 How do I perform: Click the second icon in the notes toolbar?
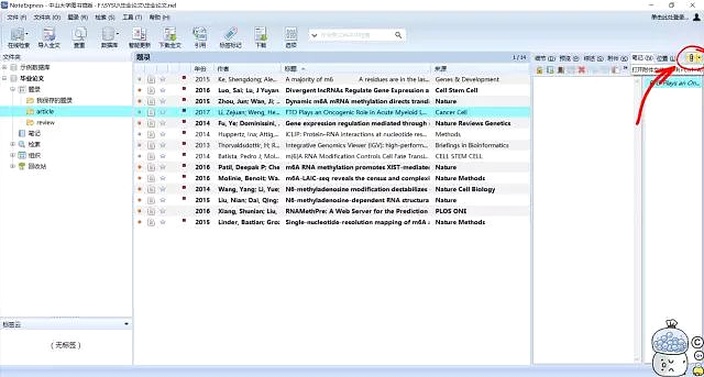click(550, 70)
